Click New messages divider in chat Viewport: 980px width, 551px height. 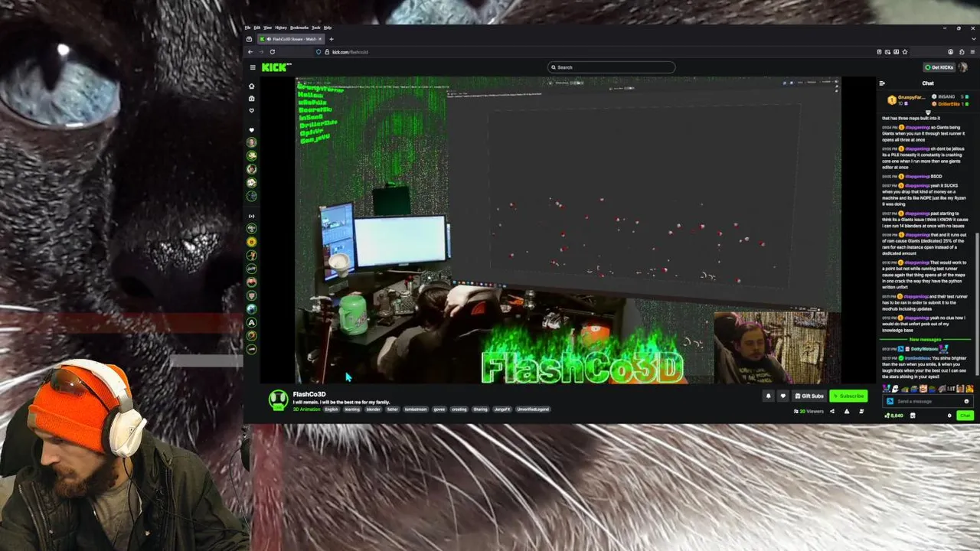click(925, 339)
